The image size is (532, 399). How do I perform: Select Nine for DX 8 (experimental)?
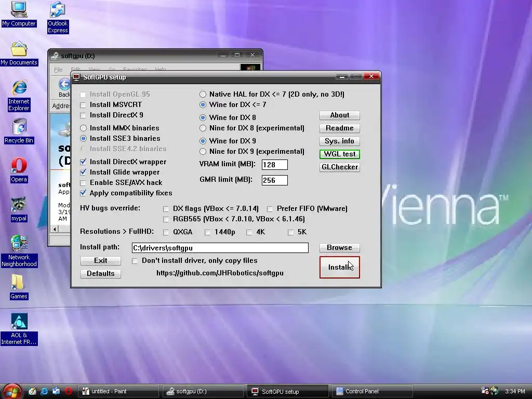point(203,128)
